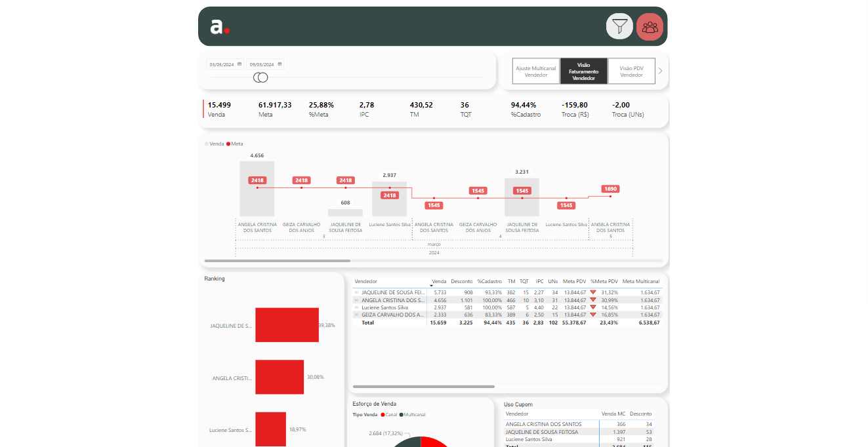Select the red ranking bar for JAQUELINE DE S...
This screenshot has width=868, height=447.
click(287, 325)
